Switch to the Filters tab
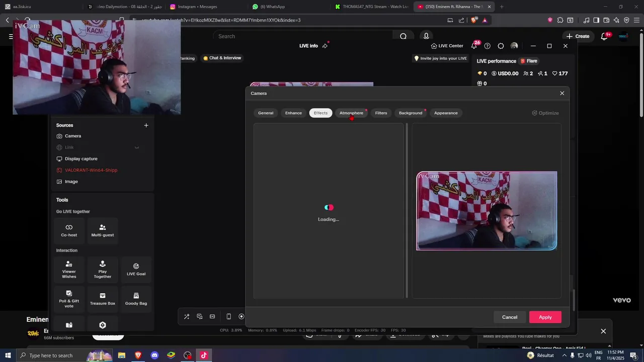The image size is (644, 362). tap(381, 113)
